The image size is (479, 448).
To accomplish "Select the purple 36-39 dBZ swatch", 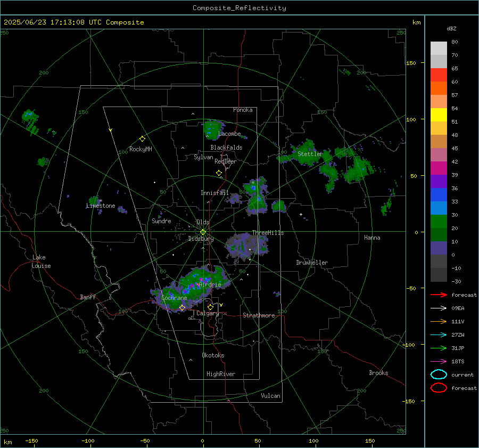I will [x=439, y=182].
